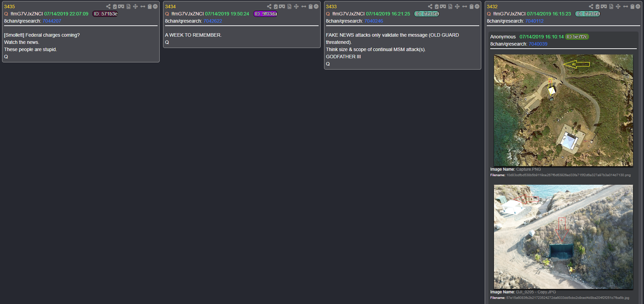This screenshot has height=304, width=644.
Task: Click the clipboard icon on post 3432
Action: (x=632, y=7)
